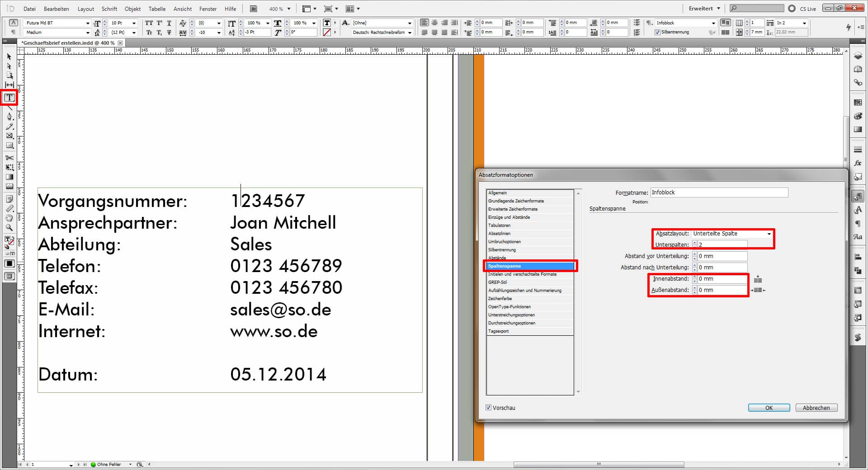Open the Schrift menu
The image size is (868, 470).
(109, 9)
